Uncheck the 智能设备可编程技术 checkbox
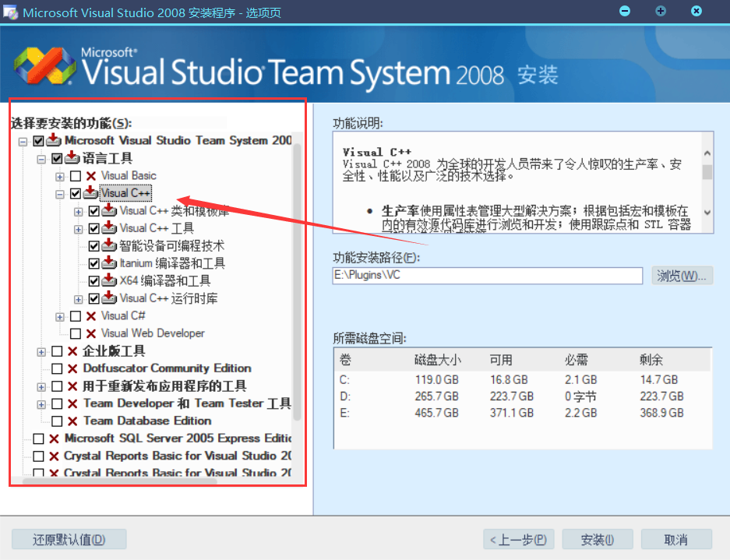The height and width of the screenshot is (560, 730). [x=94, y=246]
